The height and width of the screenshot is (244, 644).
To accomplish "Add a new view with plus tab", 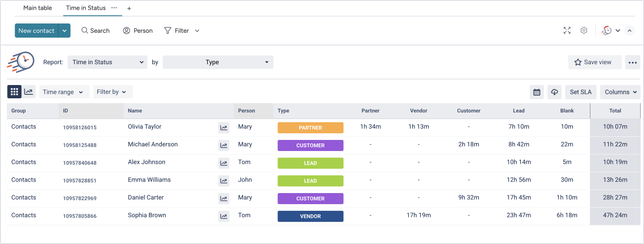I will 129,8.
